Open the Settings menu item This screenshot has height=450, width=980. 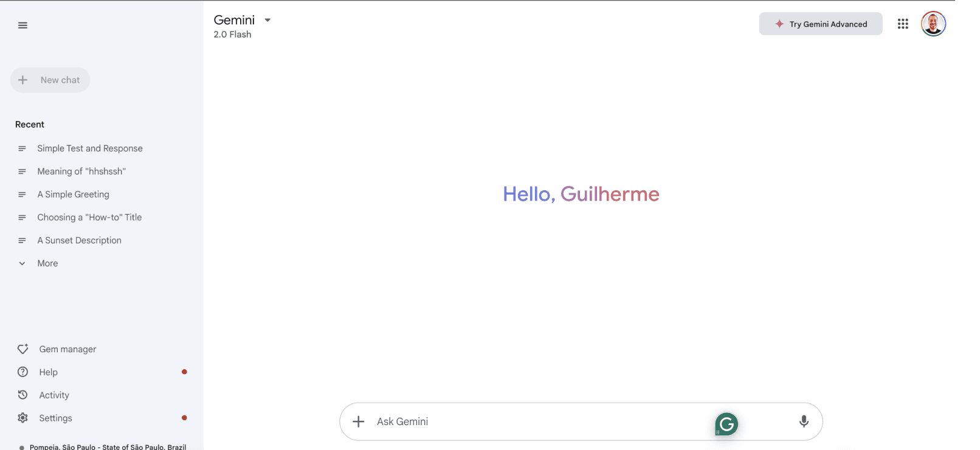55,418
